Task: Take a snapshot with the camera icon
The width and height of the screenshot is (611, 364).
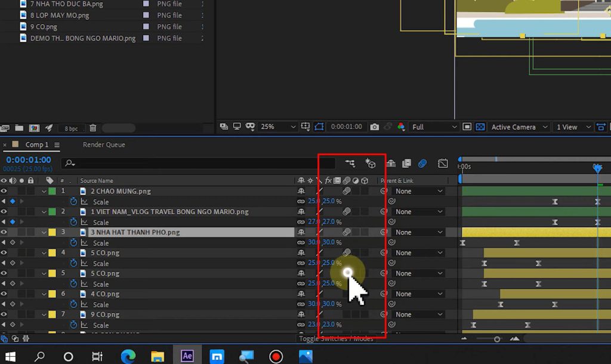Action: click(375, 127)
